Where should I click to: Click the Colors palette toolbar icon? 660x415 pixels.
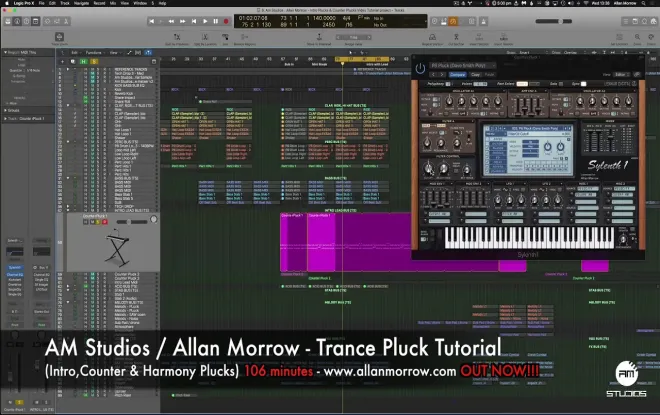pos(651,37)
